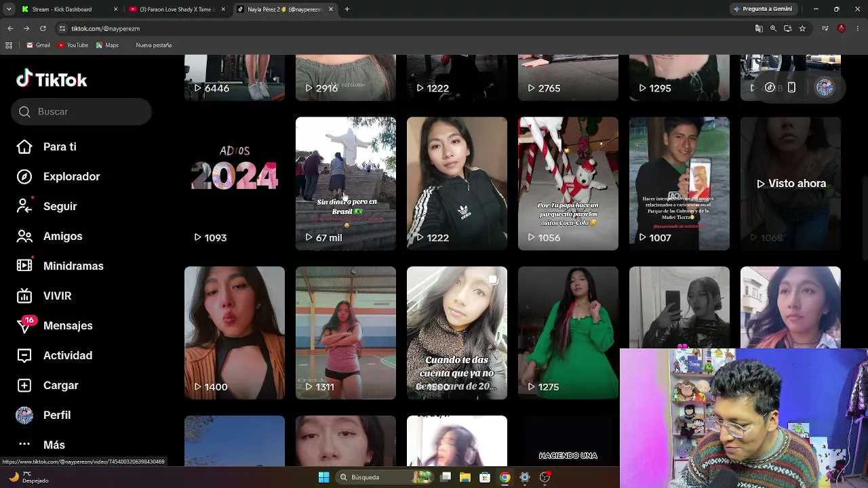Open File Explorer from the taskbar
The height and width of the screenshot is (488, 868).
[465, 477]
